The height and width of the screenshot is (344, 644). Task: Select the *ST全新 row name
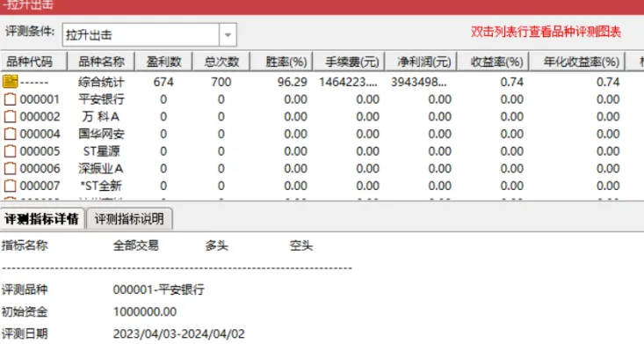[101, 186]
